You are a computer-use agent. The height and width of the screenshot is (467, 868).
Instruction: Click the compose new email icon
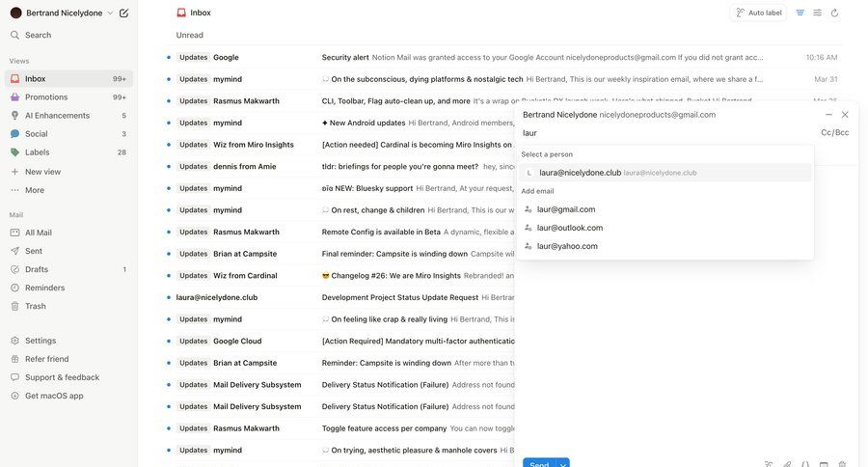point(124,13)
